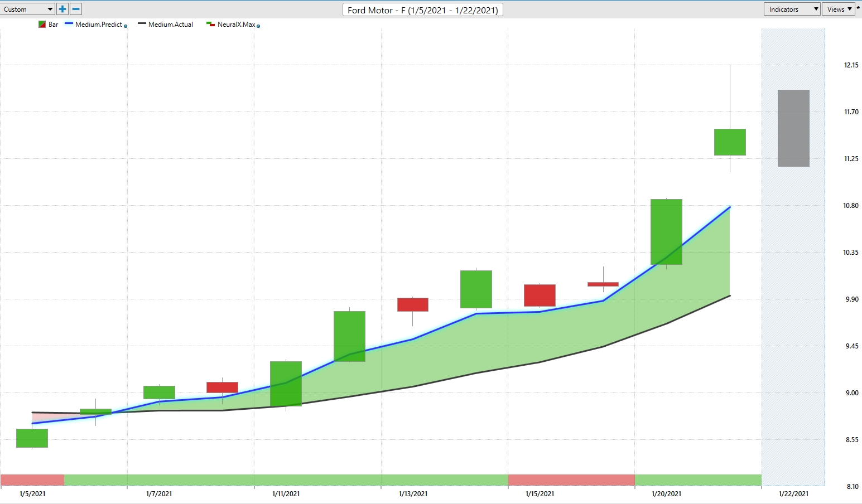The width and height of the screenshot is (862, 504).
Task: Click the Ford Motor chart title
Action: 423,10
